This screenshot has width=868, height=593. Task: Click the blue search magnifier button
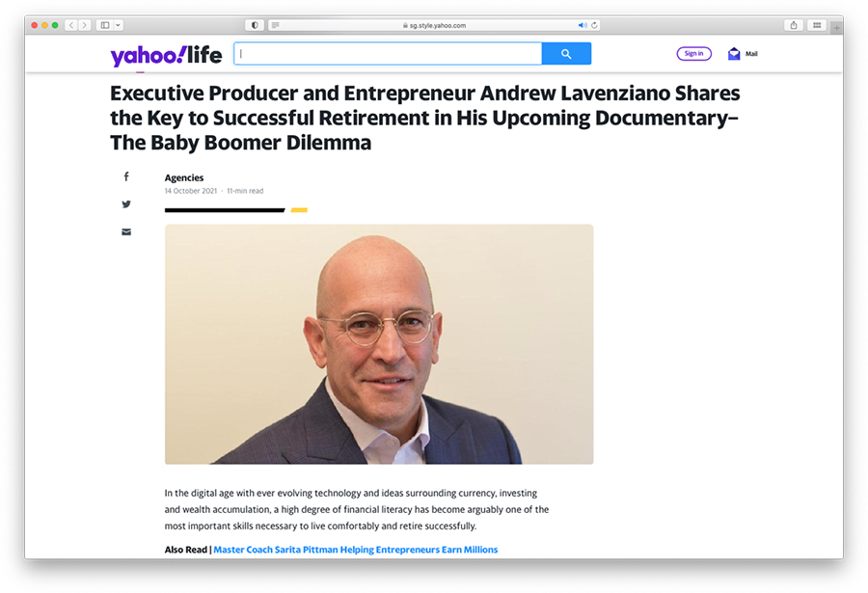566,54
